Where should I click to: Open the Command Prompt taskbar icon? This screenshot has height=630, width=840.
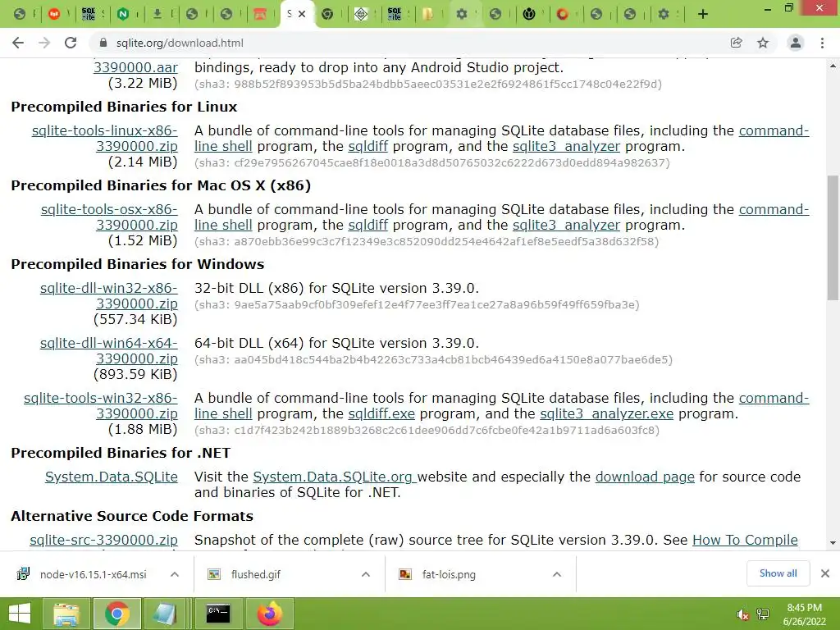pos(218,614)
